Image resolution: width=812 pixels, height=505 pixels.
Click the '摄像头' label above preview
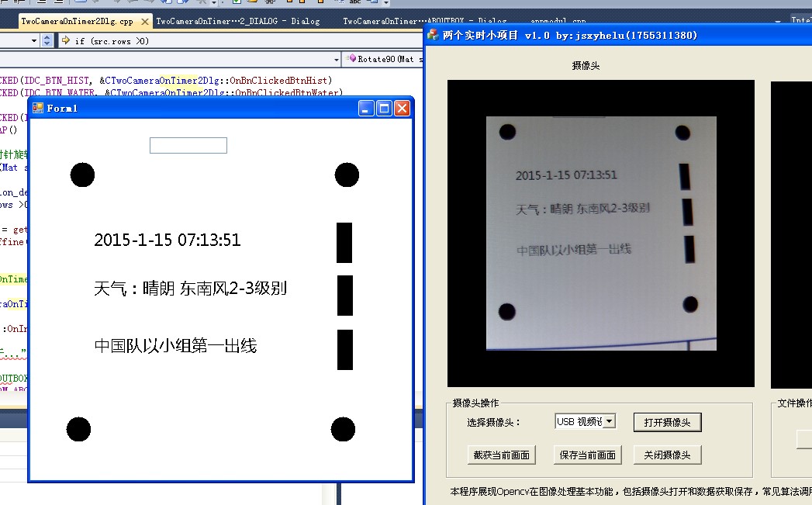pos(586,66)
